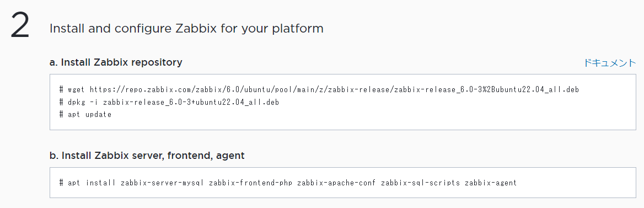This screenshot has width=644, height=208.
Task: Click the zabbix-agent package name
Action: point(491,183)
